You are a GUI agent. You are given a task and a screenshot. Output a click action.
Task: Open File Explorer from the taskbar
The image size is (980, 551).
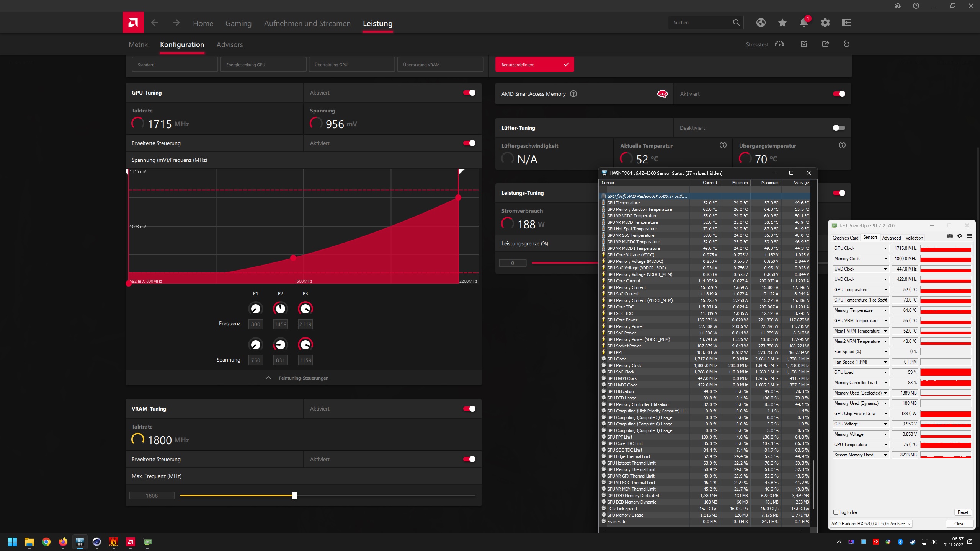pyautogui.click(x=29, y=542)
